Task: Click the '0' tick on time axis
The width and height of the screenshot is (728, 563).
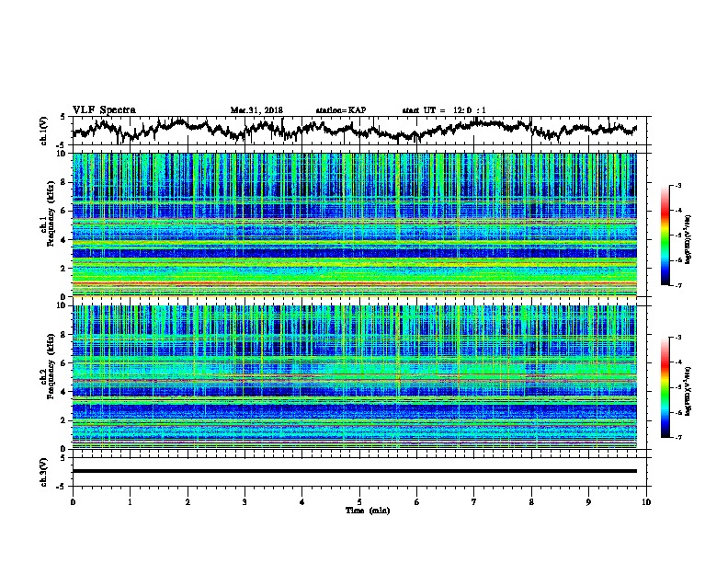Action: pos(73,502)
